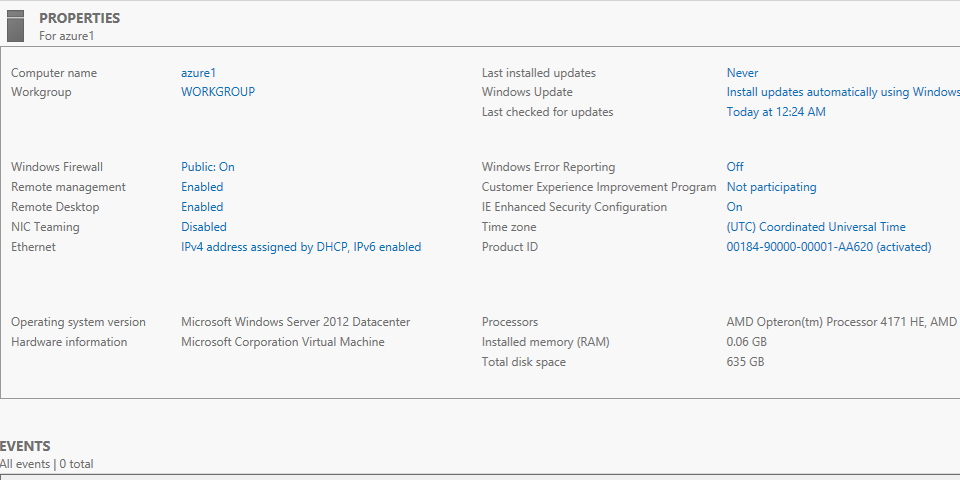
Task: Open Ethernet IPv4 address DHCP link
Action: pos(301,247)
